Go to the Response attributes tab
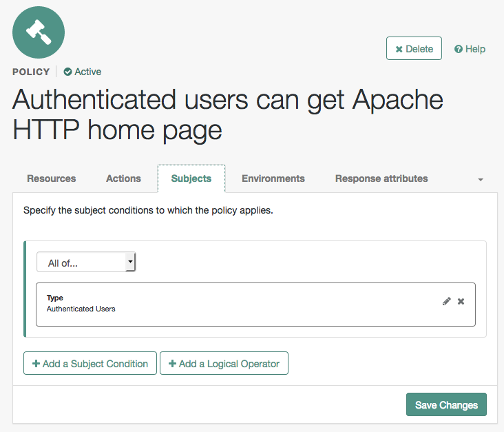The width and height of the screenshot is (504, 432). pos(381,178)
